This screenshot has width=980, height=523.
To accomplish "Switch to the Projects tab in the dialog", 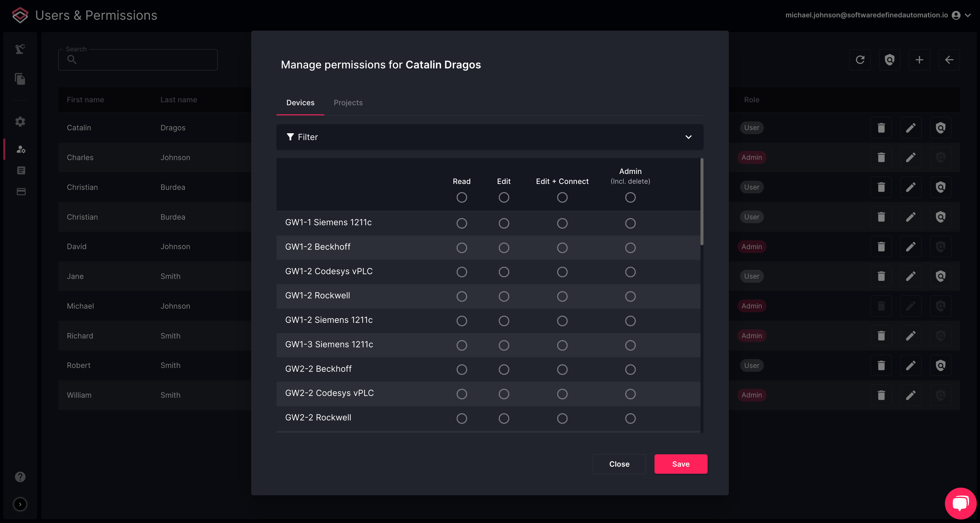I will pyautogui.click(x=348, y=102).
